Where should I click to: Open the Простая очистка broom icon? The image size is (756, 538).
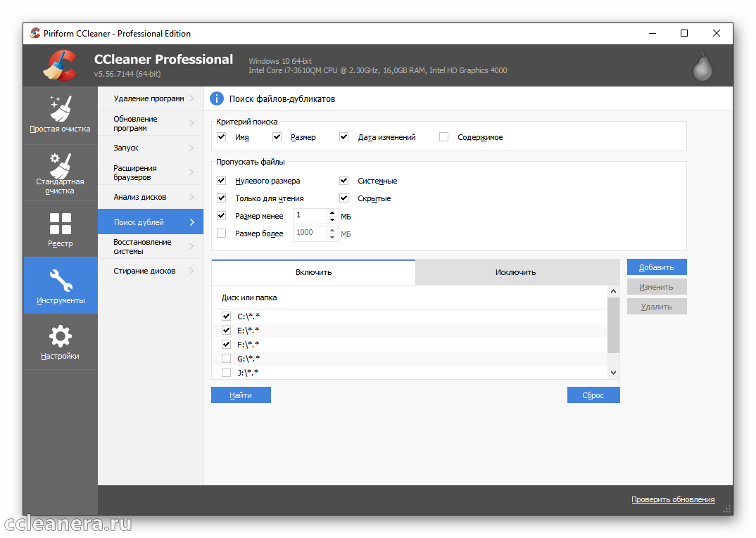pyautogui.click(x=60, y=108)
